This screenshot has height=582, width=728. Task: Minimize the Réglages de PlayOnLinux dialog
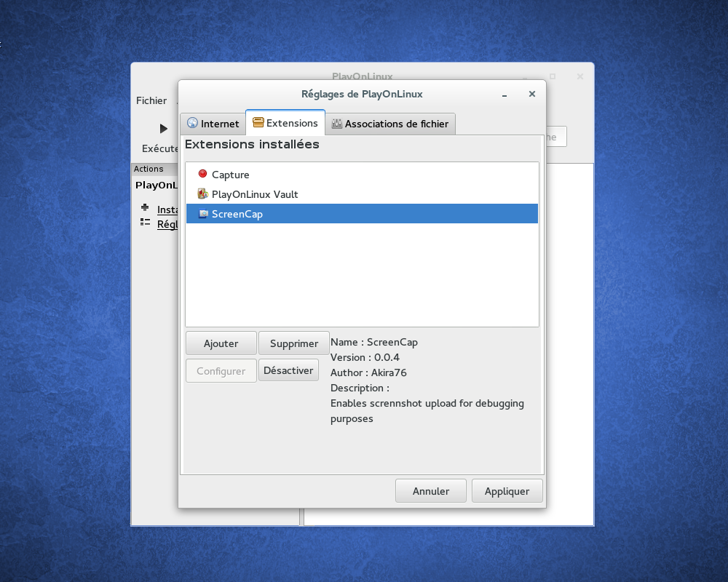505,95
